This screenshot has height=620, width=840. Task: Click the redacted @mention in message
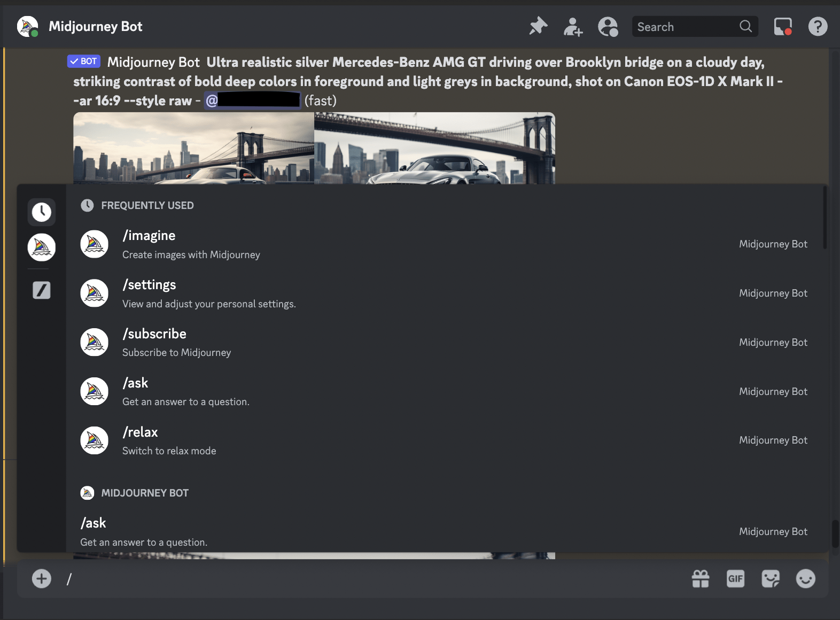click(x=252, y=100)
